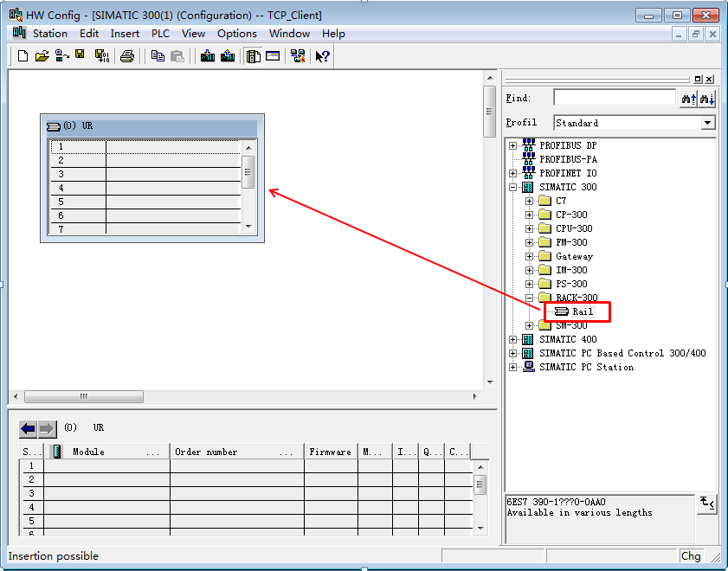
Task: Select row 2 in module table
Action: [248, 479]
